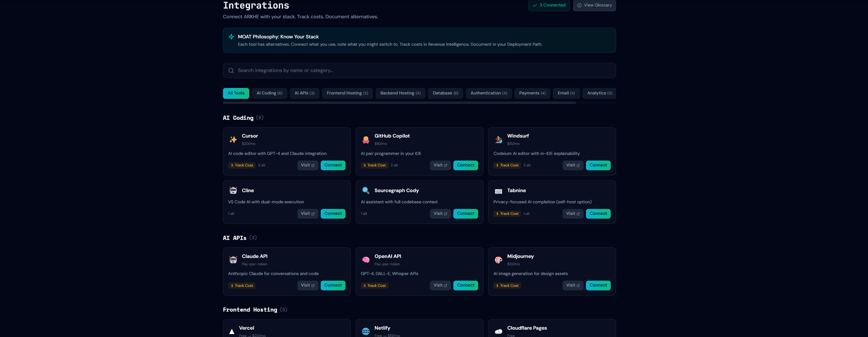Click the Cline robot icon

click(233, 190)
